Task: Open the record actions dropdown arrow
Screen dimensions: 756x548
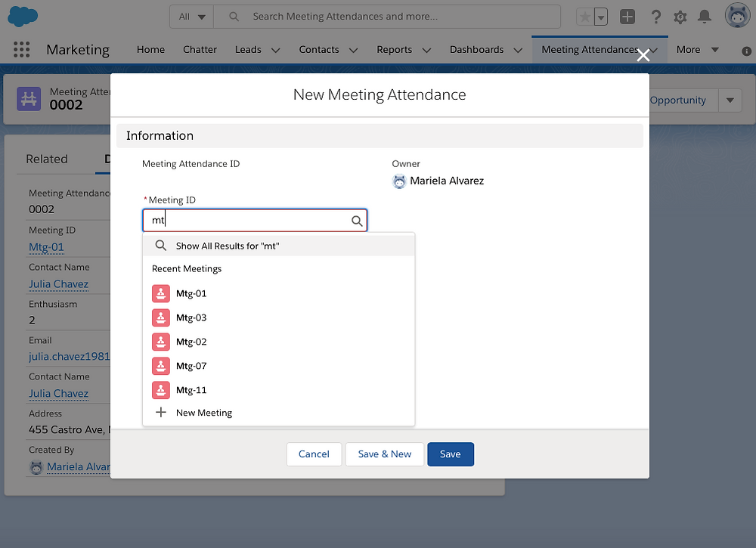Action: 730,101
